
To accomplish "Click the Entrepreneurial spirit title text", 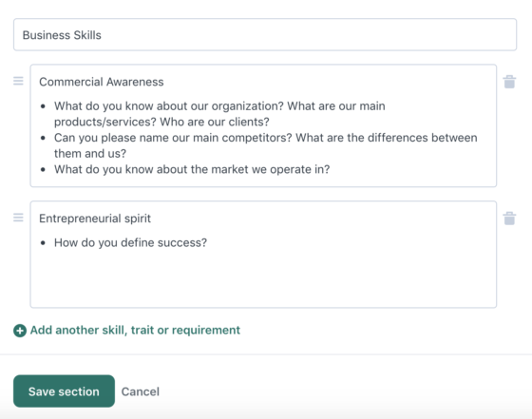I will pyautogui.click(x=95, y=219).
